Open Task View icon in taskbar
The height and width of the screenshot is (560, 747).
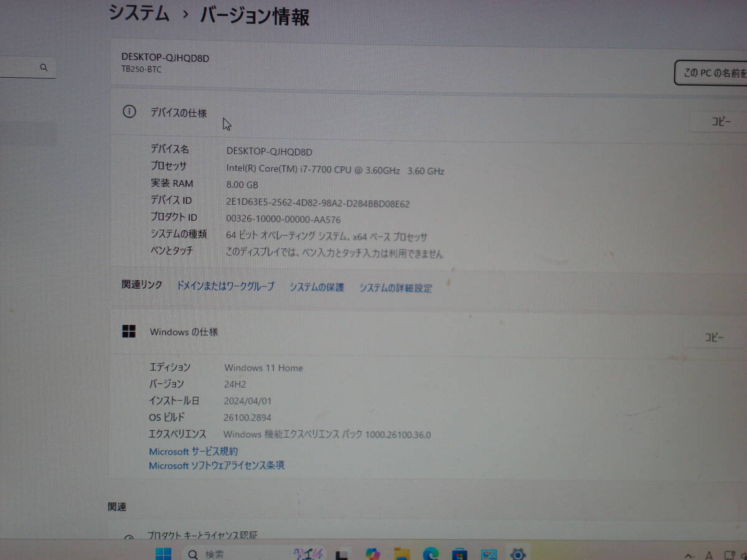pyautogui.click(x=342, y=554)
